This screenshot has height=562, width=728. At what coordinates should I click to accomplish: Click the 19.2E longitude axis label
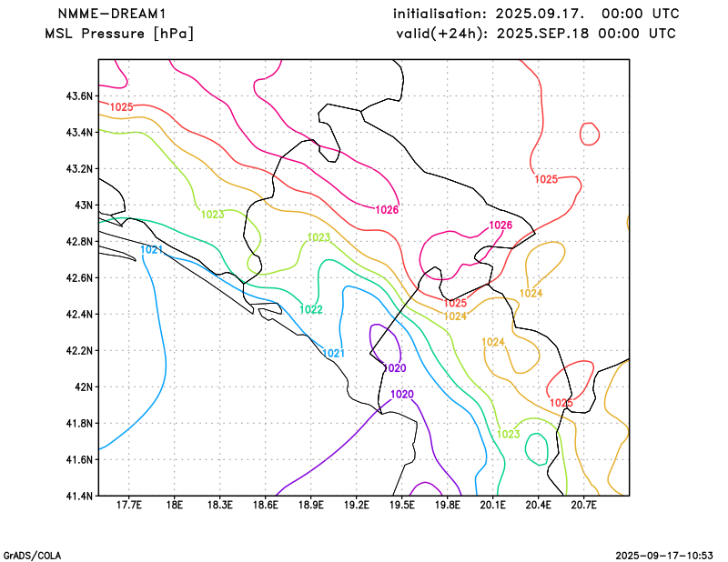(356, 505)
